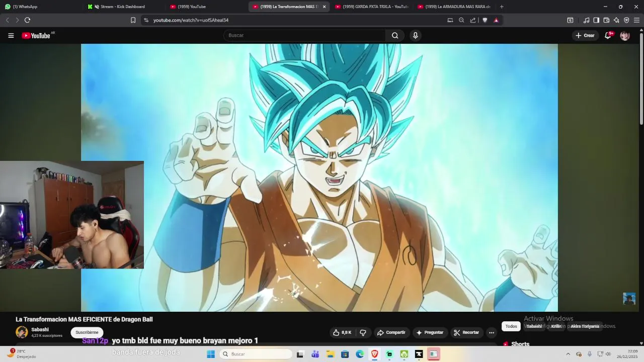Image resolution: width=644 pixels, height=362 pixels.
Task: Like the video with thumbs up
Action: (342, 332)
